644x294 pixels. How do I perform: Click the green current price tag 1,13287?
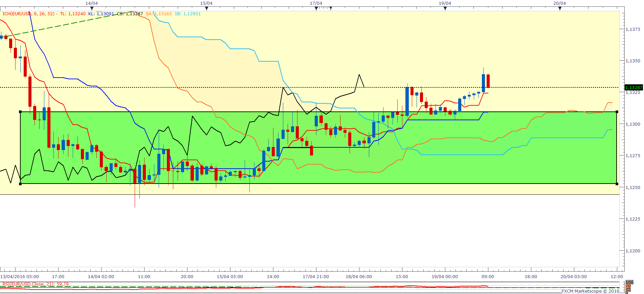(x=633, y=88)
